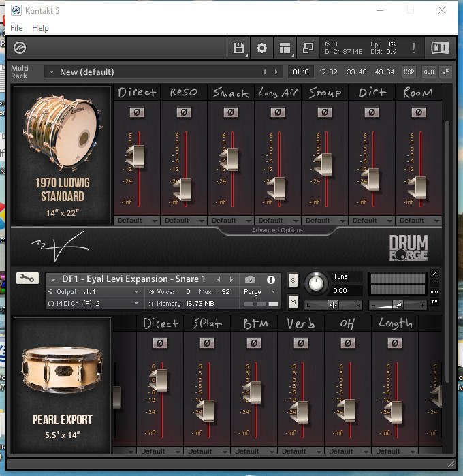Toggle phase invert on snare Direct channel
The image size is (463, 476).
tap(160, 343)
